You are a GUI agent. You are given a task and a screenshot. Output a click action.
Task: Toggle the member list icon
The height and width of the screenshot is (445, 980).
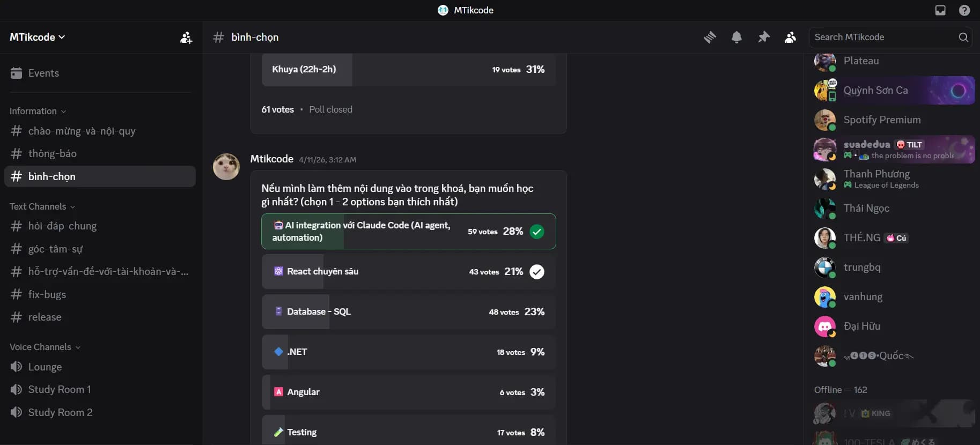click(790, 37)
